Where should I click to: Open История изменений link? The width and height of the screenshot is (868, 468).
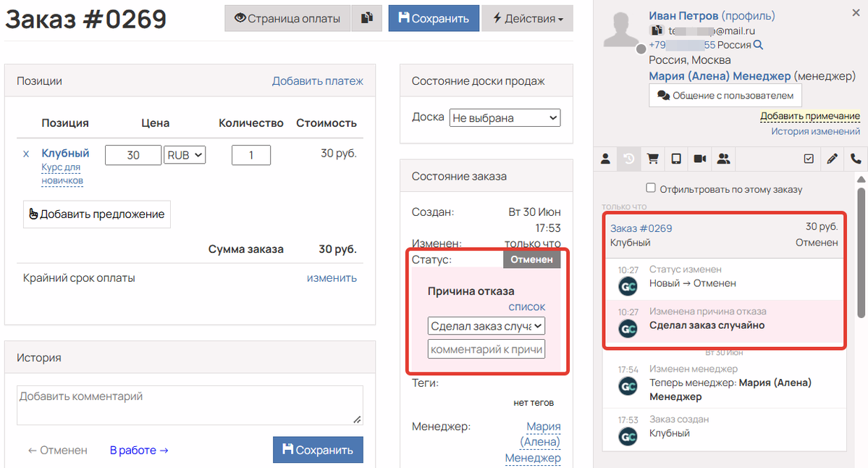[x=815, y=131]
